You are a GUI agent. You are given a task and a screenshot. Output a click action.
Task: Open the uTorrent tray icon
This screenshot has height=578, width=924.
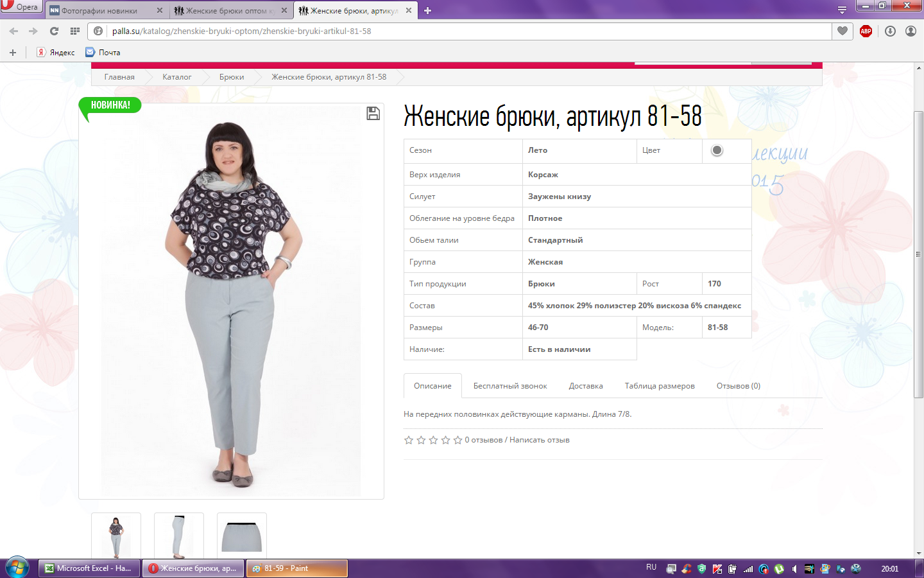779,568
